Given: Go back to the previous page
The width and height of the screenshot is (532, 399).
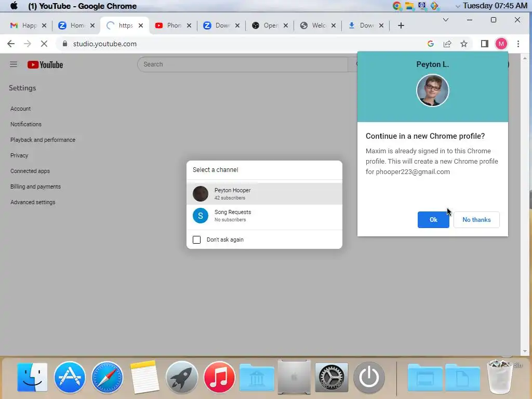Looking at the screenshot, I should (11, 44).
